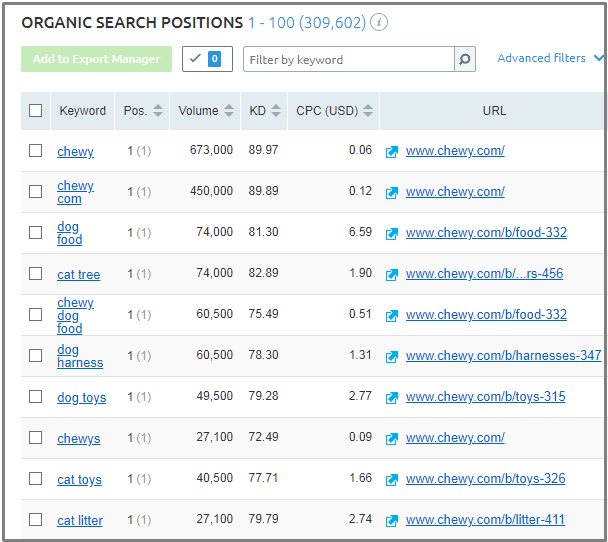
Task: Click the Keyword column header
Action: [83, 110]
